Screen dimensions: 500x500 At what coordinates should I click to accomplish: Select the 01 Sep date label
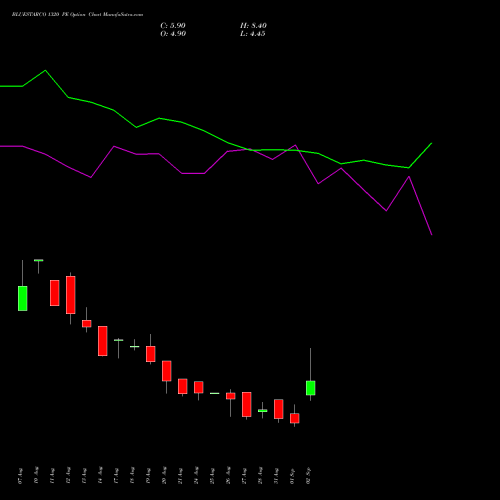pyautogui.click(x=292, y=476)
